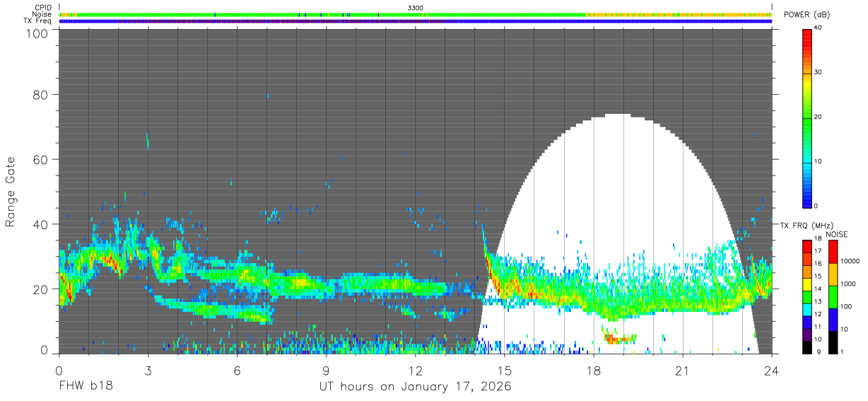Screen dimensions: 868x401
Task: Click the '1000' tick on NOISE scale
Action: point(848,284)
